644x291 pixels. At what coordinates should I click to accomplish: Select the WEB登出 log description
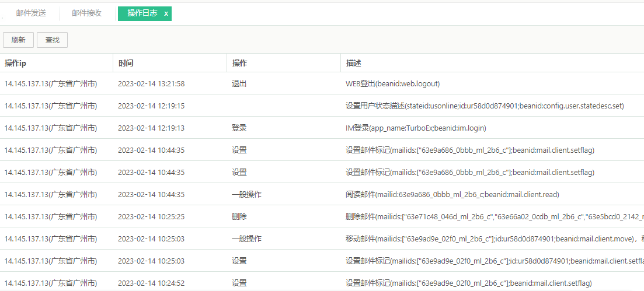coord(392,84)
